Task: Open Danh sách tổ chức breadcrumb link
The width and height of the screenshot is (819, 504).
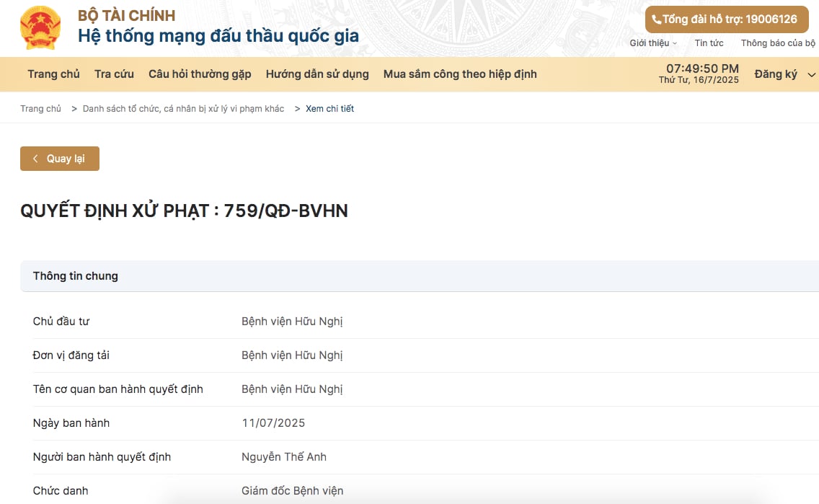Action: coord(182,108)
